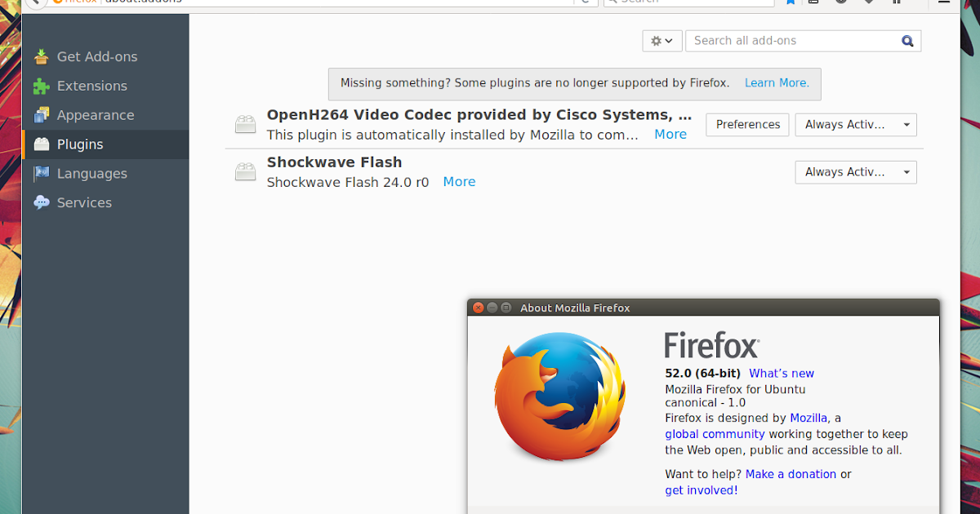Open the gear tools menu for add-ons

pyautogui.click(x=662, y=41)
